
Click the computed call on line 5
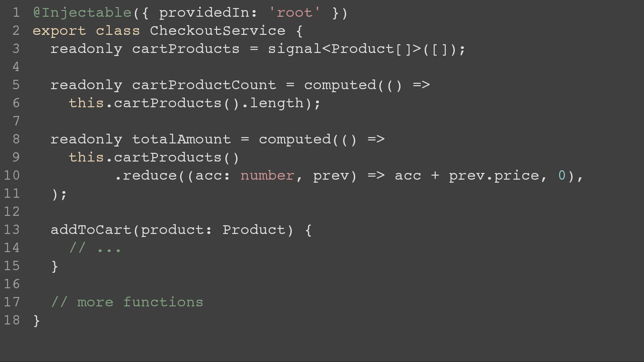pyautogui.click(x=340, y=85)
